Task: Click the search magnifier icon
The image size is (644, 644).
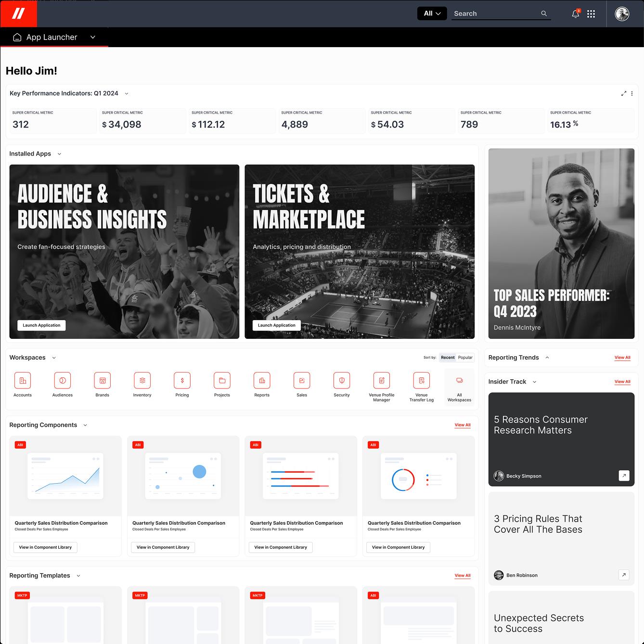Action: (544, 13)
